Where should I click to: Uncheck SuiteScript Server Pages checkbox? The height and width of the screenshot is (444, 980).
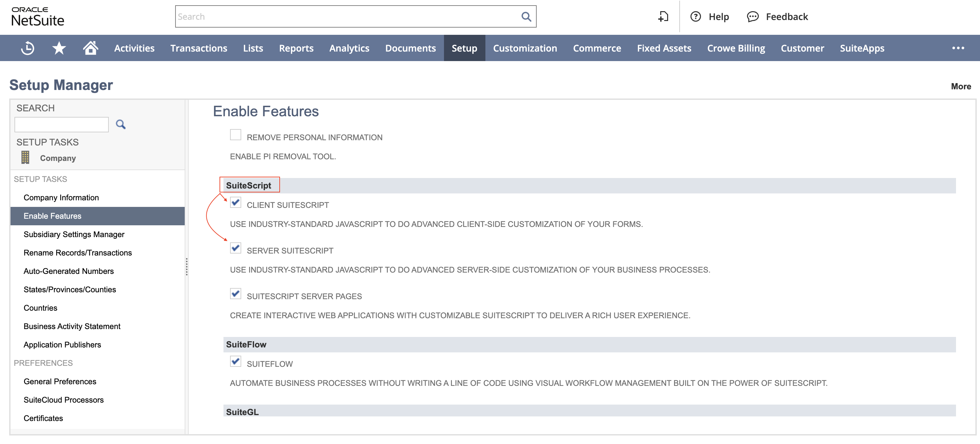[x=236, y=294]
